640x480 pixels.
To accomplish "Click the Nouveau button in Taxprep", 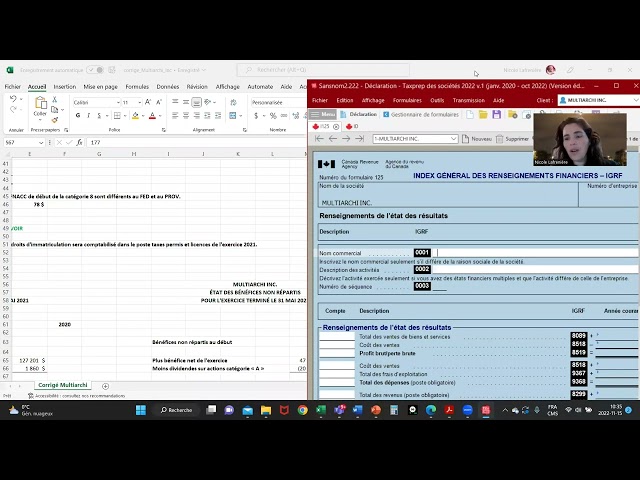I will (x=477, y=139).
